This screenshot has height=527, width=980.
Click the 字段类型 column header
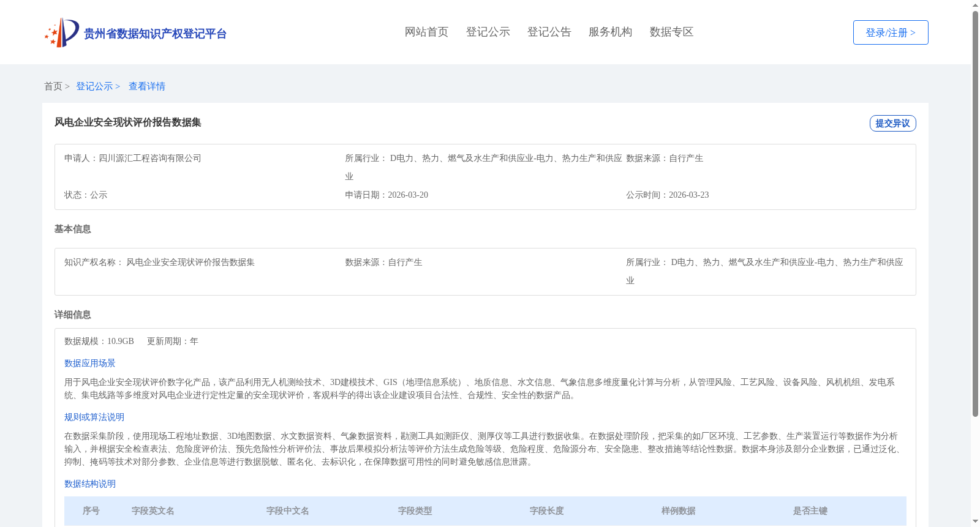coord(415,510)
